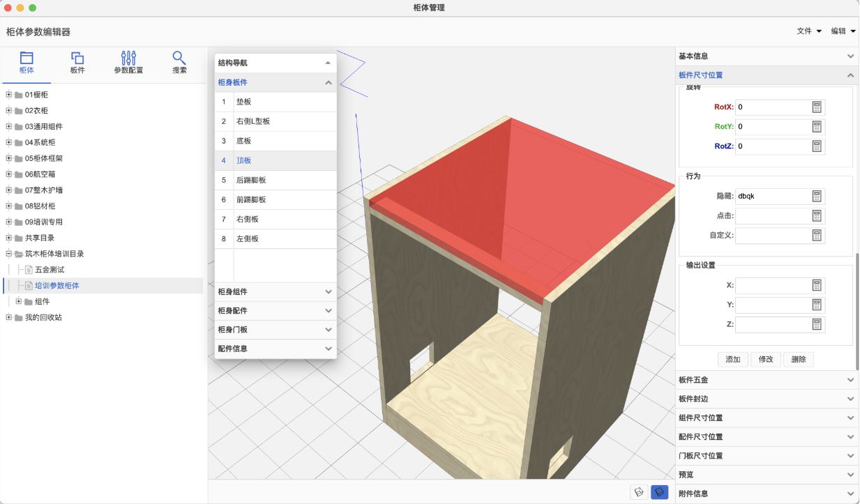
Task: Open the 文件 menu
Action: pyautogui.click(x=809, y=31)
